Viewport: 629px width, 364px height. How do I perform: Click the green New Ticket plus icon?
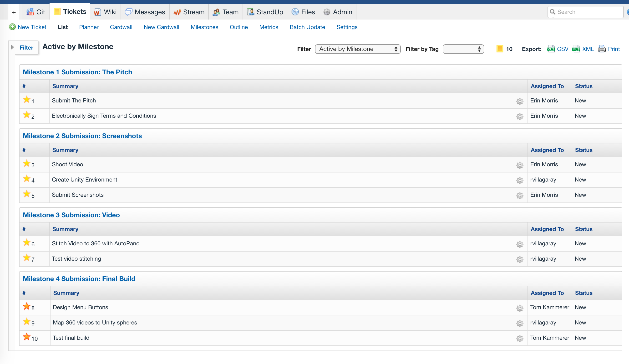pos(12,27)
